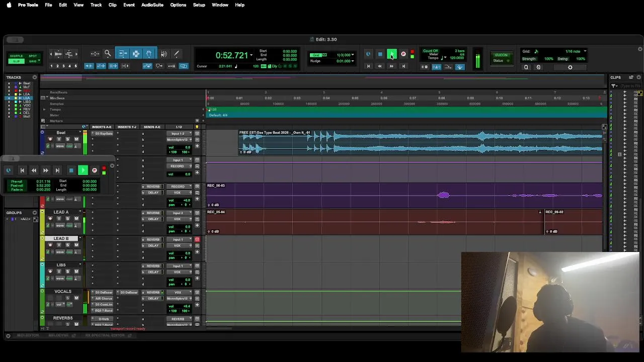This screenshot has height=362, width=644.
Task: Click Play in floating Transport window
Action: (x=83, y=170)
